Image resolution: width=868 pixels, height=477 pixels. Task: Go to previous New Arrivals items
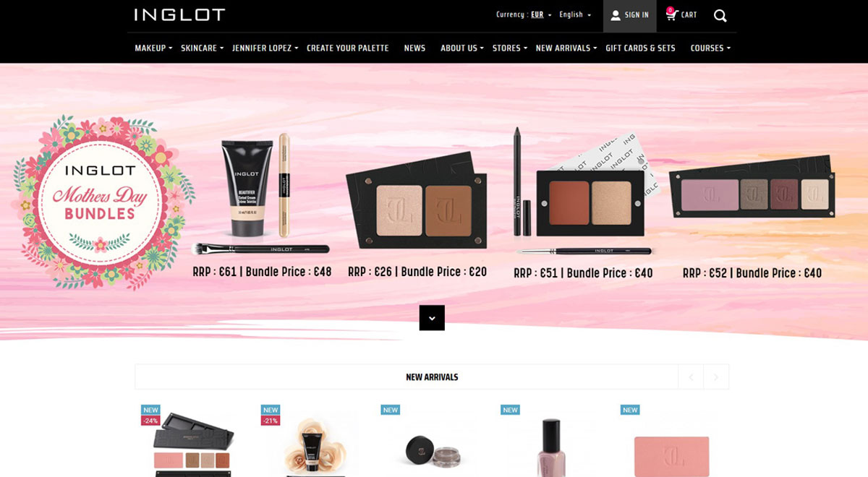691,377
